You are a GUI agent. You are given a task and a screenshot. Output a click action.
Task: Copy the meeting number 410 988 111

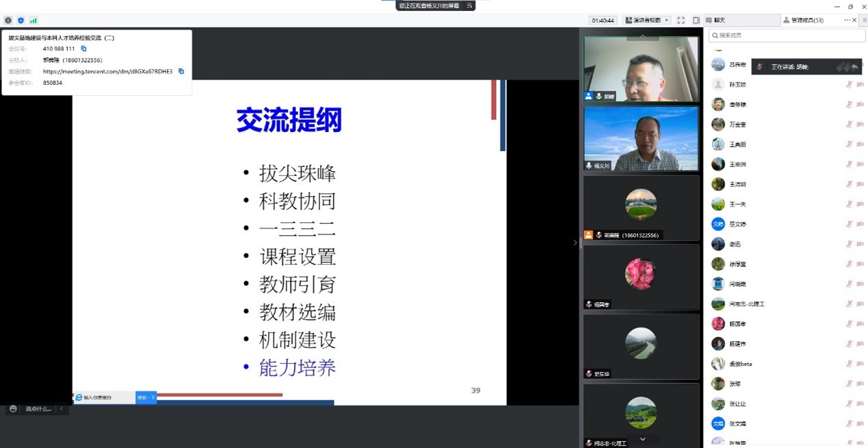[x=84, y=49]
